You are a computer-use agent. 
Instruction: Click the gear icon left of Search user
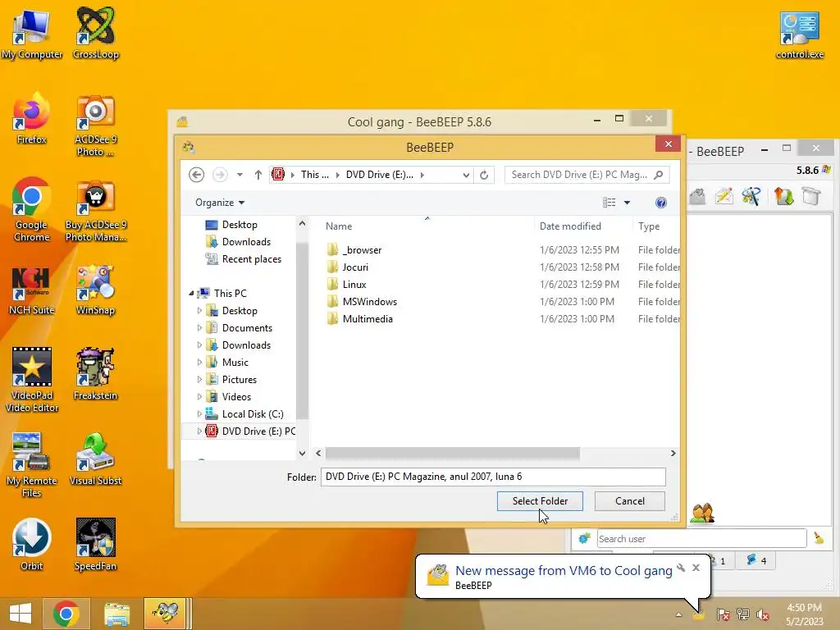pyautogui.click(x=584, y=538)
